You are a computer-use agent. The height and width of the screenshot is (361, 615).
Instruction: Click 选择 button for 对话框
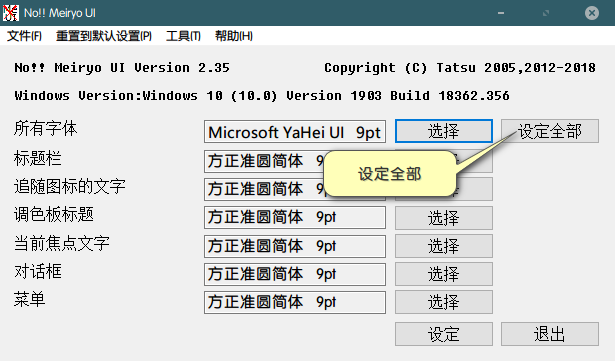pos(444,274)
